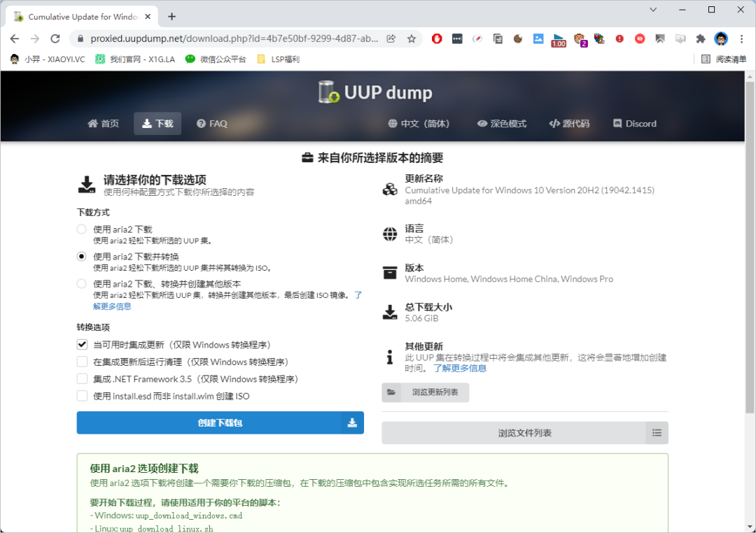
Task: Open the tab search chevron in title bar
Action: pos(653,10)
